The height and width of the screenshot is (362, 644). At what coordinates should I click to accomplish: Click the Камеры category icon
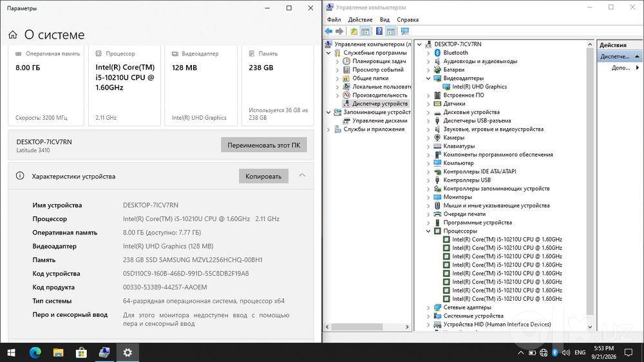437,138
